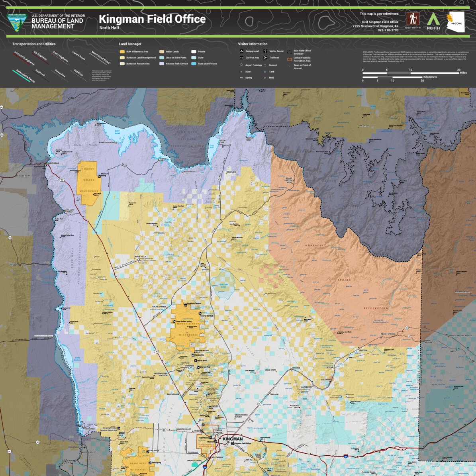
Task: Click the 'Transportation and Utilities' legend heading
Action: pyautogui.click(x=34, y=44)
